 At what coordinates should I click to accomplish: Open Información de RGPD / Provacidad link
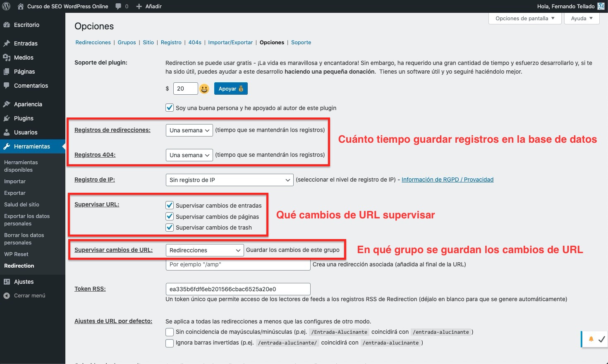pos(447,180)
